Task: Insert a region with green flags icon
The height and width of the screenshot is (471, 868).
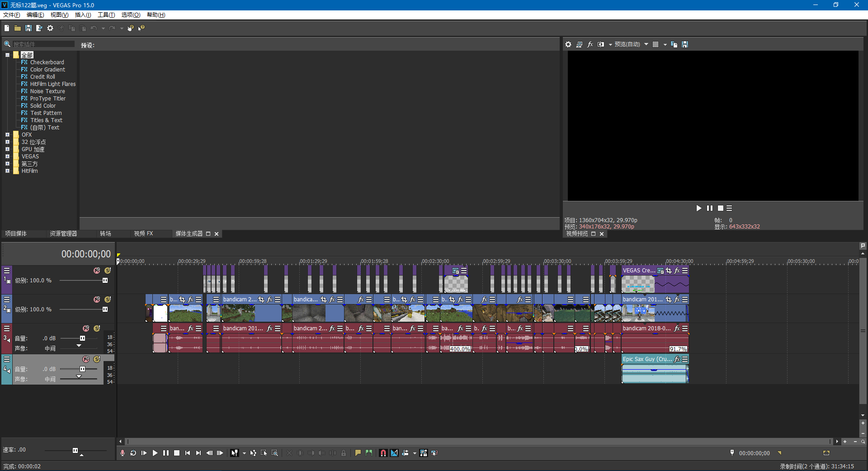Action: pos(369,453)
